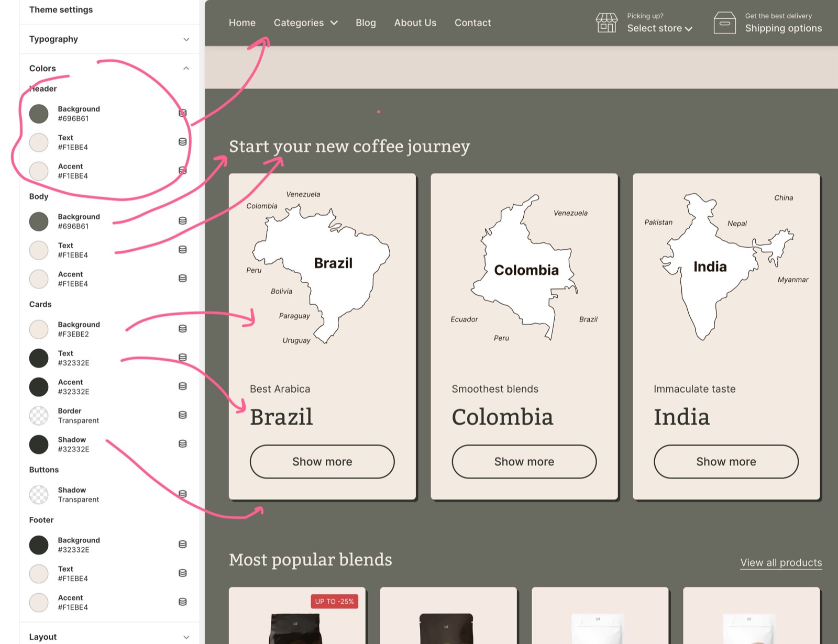Open Shipping options in the header
The height and width of the screenshot is (644, 838).
click(784, 28)
